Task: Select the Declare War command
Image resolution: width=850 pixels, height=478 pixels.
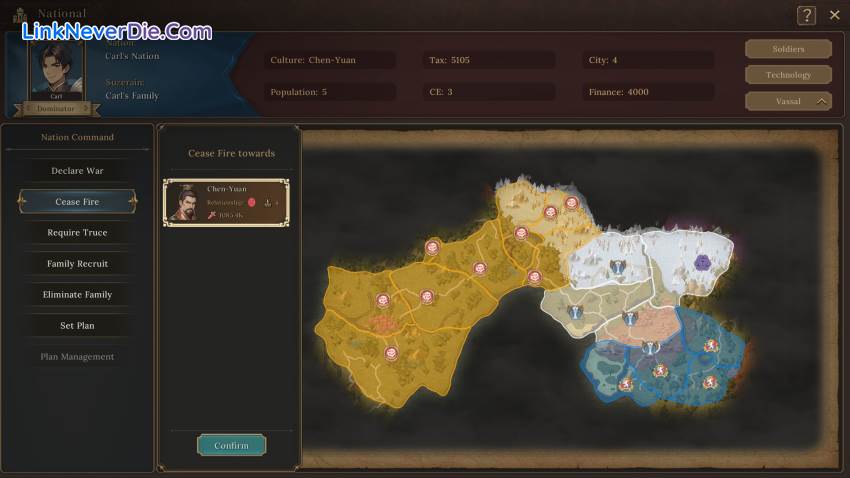Action: coord(77,171)
